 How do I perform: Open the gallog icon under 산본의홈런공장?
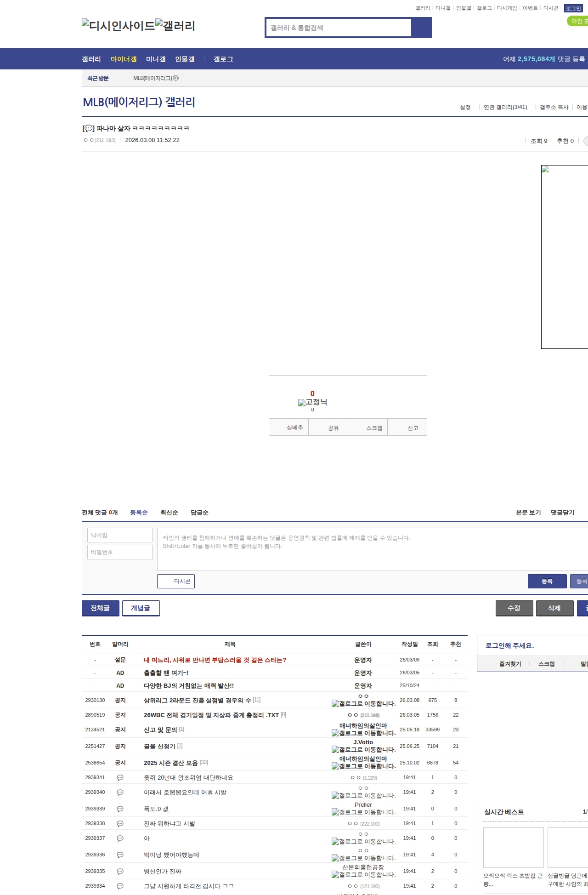(363, 875)
